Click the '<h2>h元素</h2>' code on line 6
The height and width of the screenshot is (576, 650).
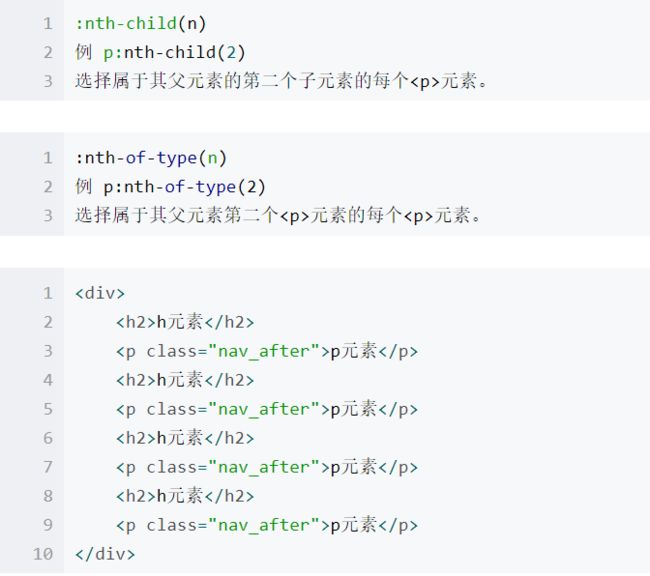point(185,438)
